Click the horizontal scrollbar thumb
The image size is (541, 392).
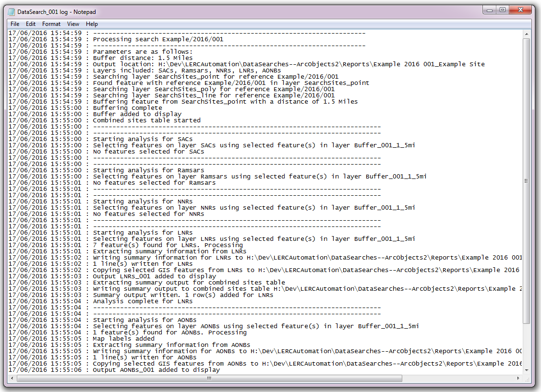point(209,378)
